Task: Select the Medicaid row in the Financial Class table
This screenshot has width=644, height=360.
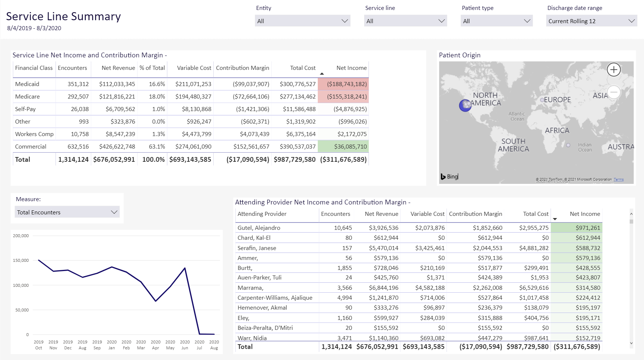Action: (27, 84)
